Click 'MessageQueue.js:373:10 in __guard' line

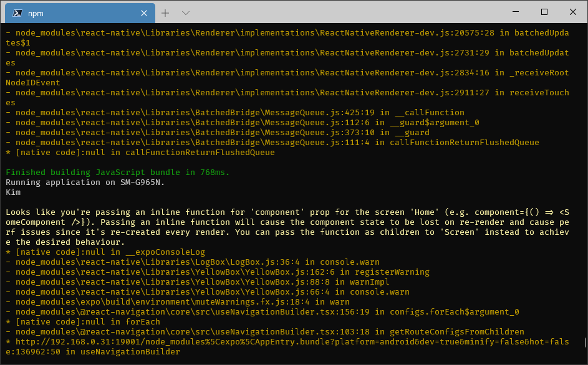[218, 132]
